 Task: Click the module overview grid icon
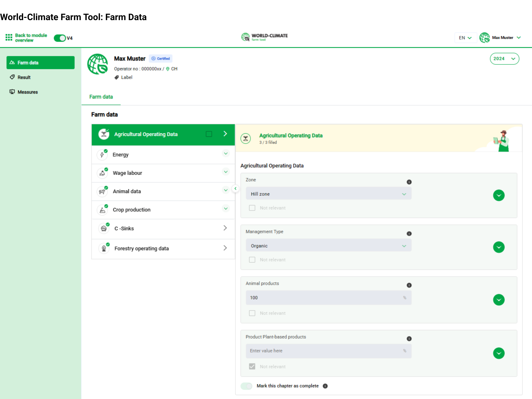coord(9,37)
